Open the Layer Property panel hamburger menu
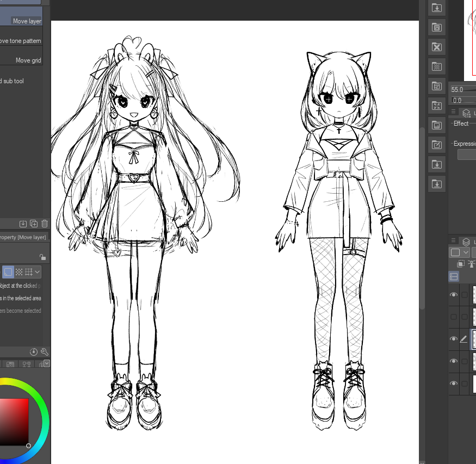Viewport: 476px width, 464px height. tap(453, 112)
